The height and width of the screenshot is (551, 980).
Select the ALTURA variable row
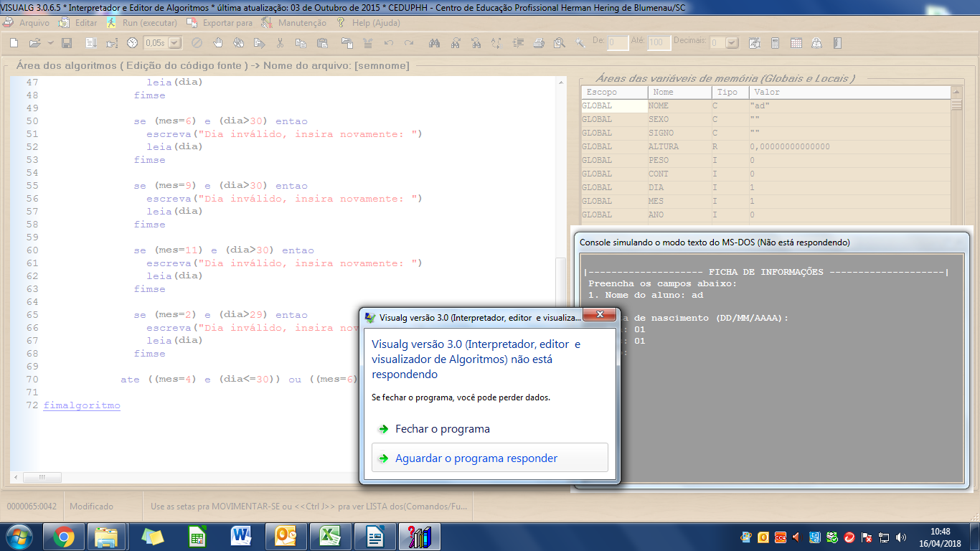tap(765, 146)
